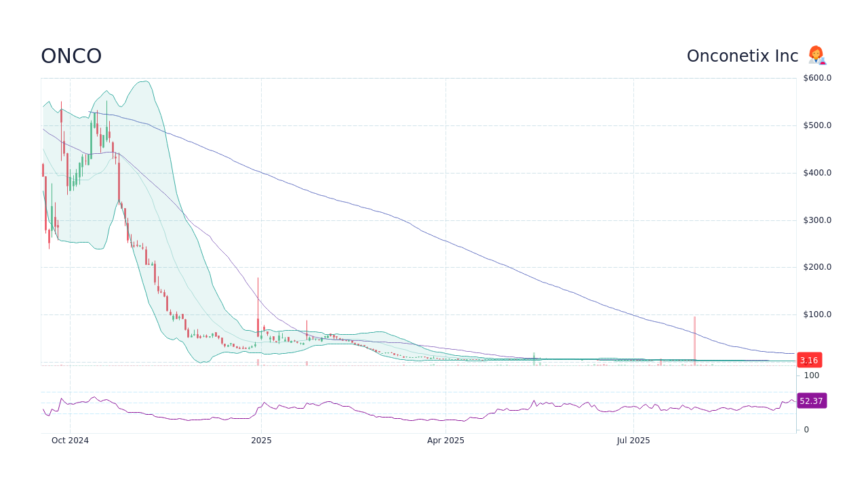Viewport: 868px width, 488px height.
Task: Select the red 3.16 current price badge
Action: [810, 360]
